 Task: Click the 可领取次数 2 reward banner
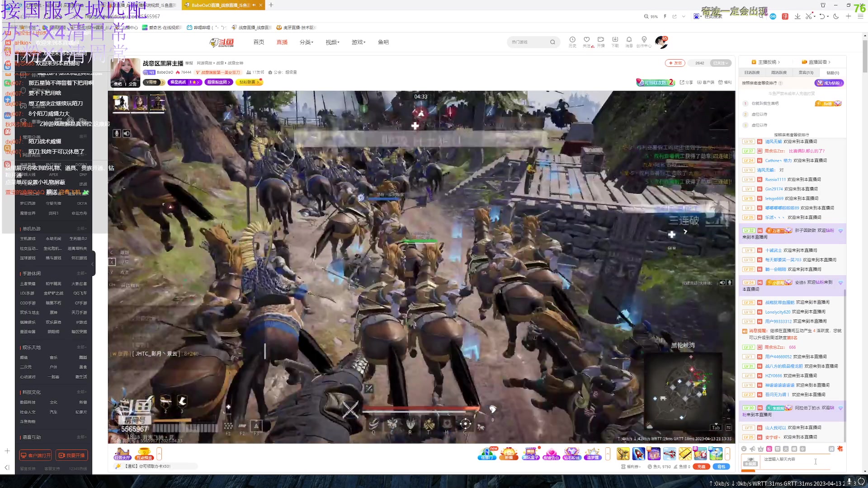click(x=656, y=82)
